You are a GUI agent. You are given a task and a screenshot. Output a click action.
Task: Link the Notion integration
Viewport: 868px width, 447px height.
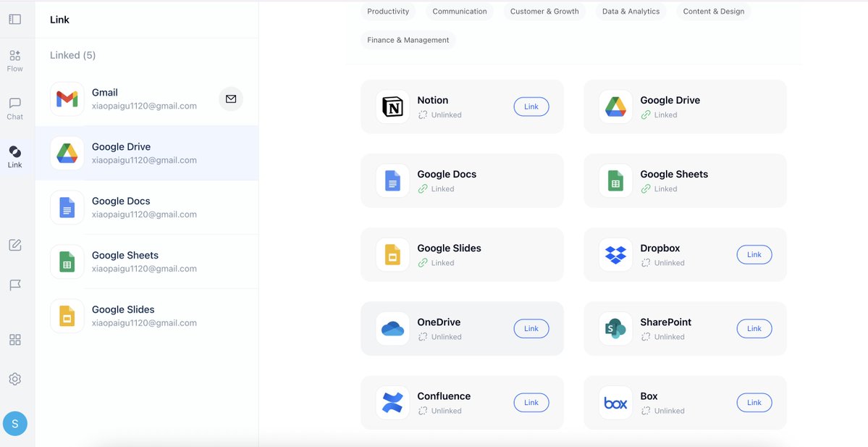(x=531, y=107)
